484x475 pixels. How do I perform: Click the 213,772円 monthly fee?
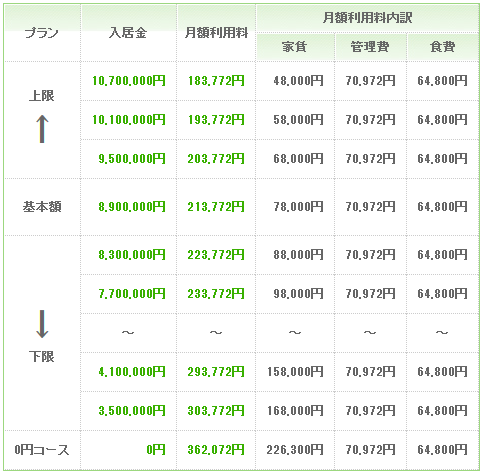click(x=216, y=207)
